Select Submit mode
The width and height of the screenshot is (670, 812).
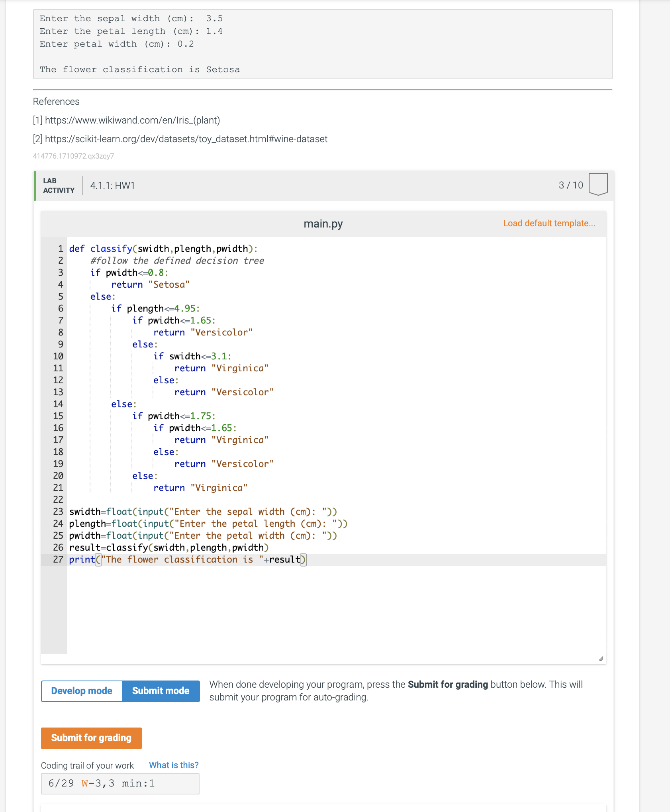click(161, 691)
